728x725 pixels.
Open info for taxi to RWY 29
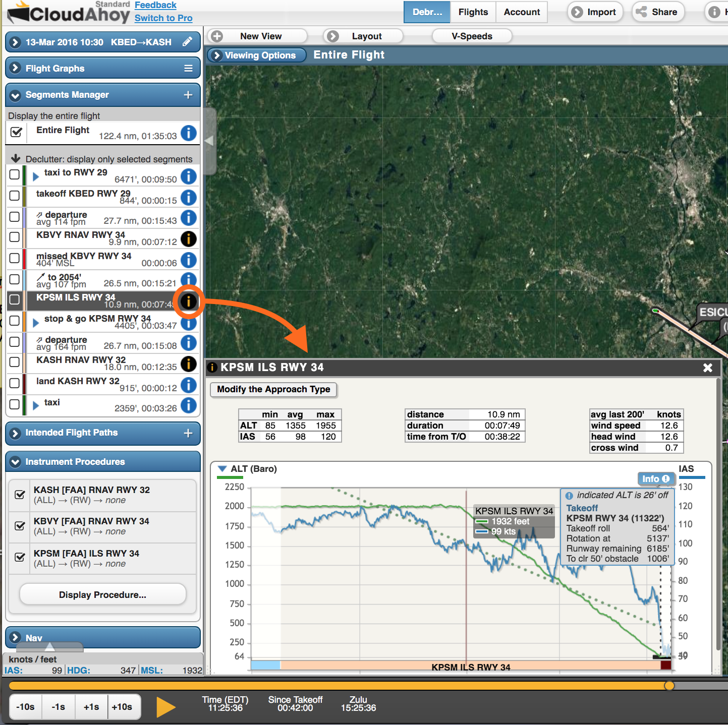point(188,176)
